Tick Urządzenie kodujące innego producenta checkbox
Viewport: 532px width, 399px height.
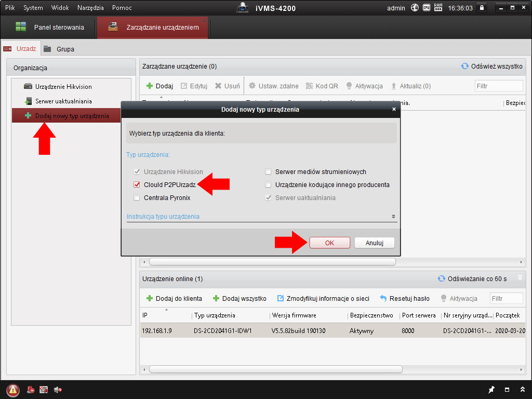(x=268, y=185)
